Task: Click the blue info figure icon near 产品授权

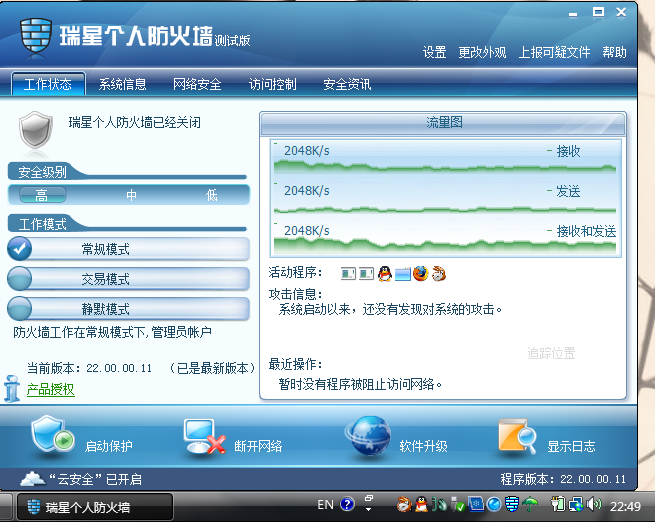Action: (12, 388)
